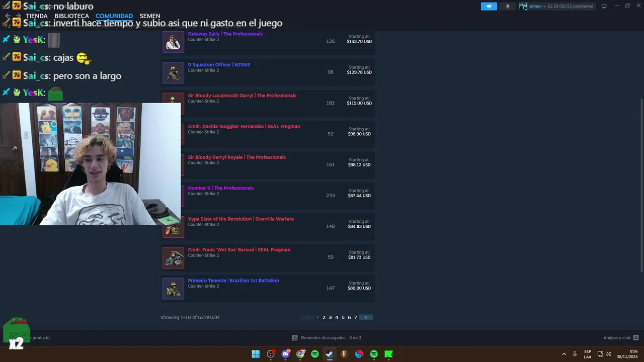The image size is (644, 362).
Task: Click the next page arrow button
Action: 366,318
